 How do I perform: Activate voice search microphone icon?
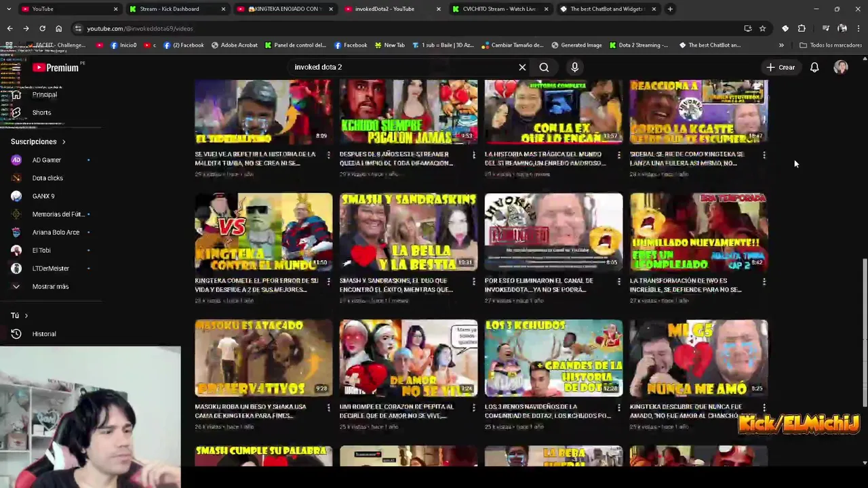574,67
